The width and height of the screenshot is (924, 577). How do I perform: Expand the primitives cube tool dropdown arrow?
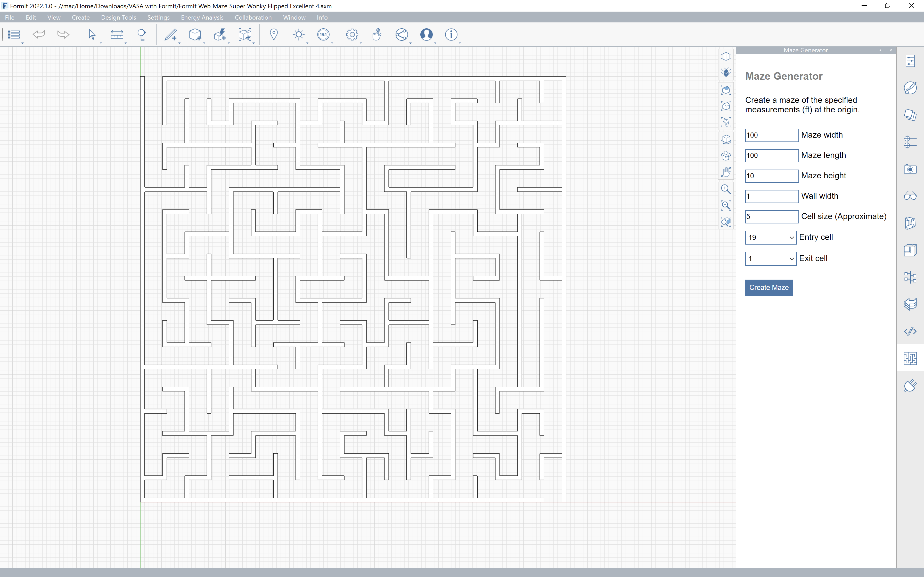tap(204, 43)
